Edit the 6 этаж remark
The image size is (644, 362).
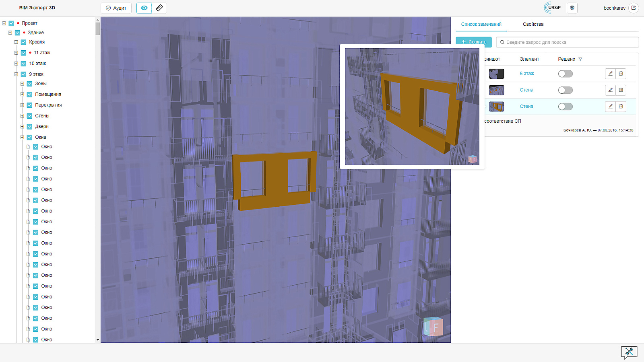click(611, 74)
